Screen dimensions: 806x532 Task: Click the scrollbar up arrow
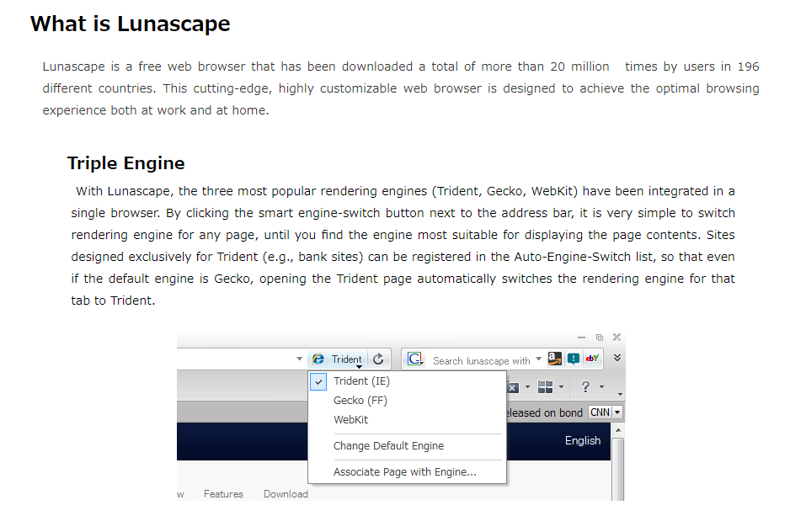(618, 430)
